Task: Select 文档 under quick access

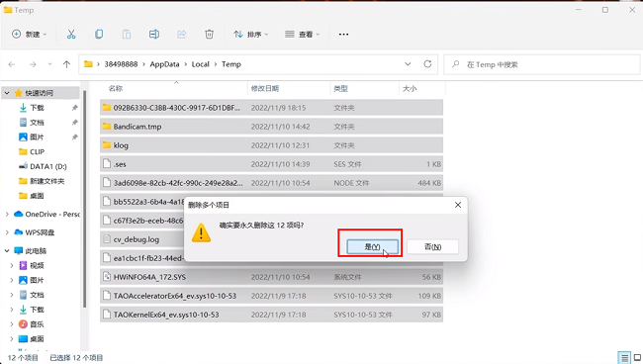Action: [37, 123]
